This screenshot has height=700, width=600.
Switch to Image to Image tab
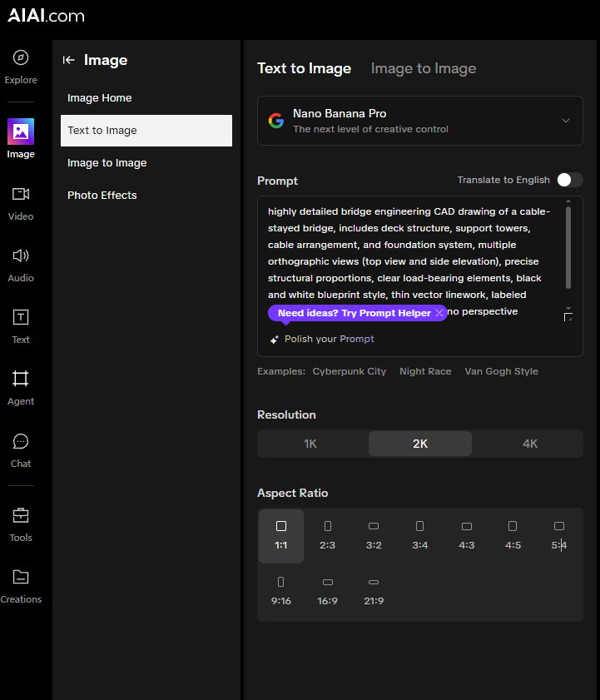[424, 68]
